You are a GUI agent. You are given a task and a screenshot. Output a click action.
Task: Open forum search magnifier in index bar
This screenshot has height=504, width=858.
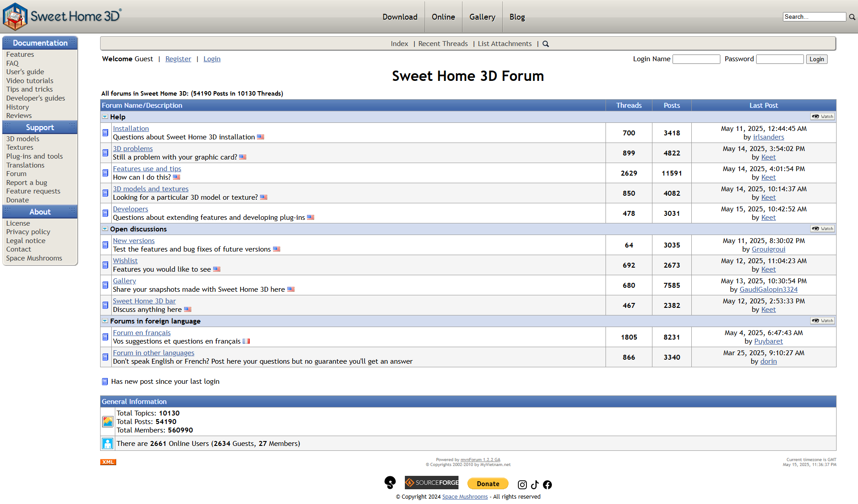point(546,44)
